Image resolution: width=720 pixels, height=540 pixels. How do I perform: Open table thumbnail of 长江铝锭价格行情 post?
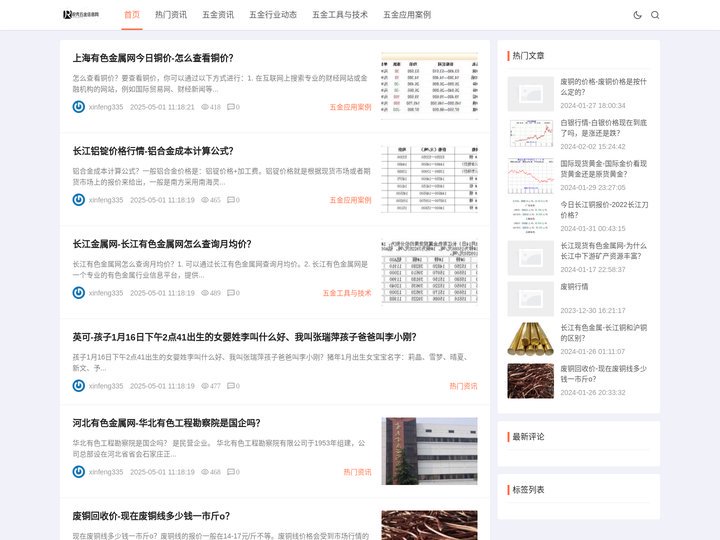coord(429,179)
